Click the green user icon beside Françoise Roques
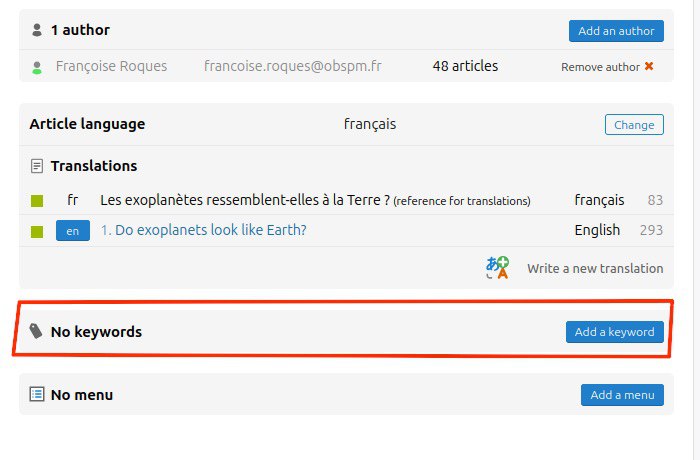Screen dimensions: 700x460 (x=37, y=67)
